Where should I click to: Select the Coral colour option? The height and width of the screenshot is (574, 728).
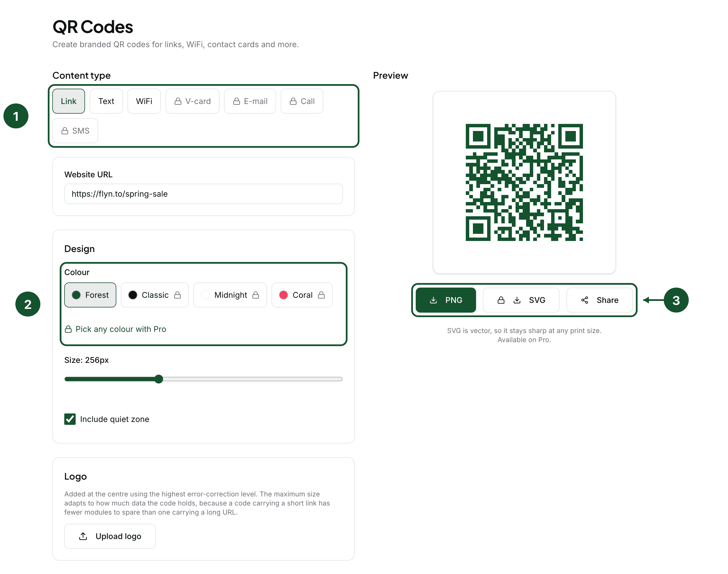[x=302, y=295]
